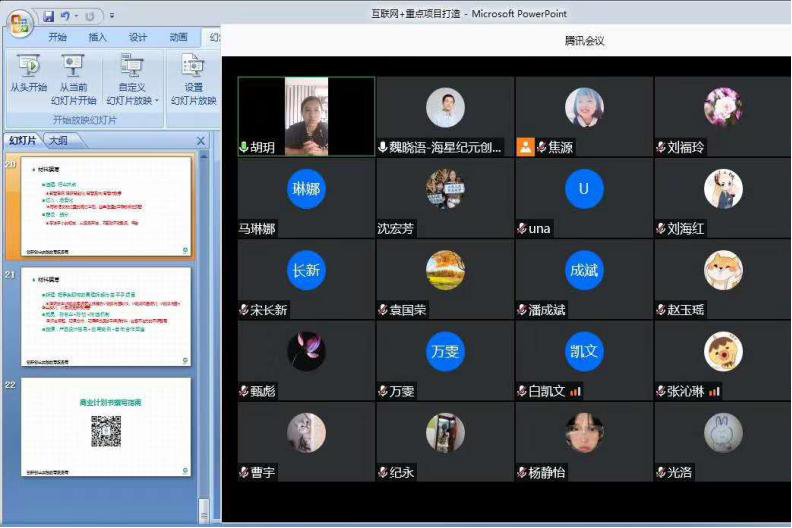
Task: Open the Undo history dropdown arrow
Action: click(x=76, y=16)
